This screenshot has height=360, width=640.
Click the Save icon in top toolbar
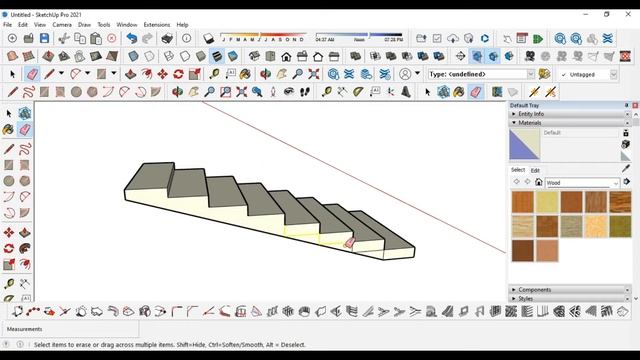(44, 38)
